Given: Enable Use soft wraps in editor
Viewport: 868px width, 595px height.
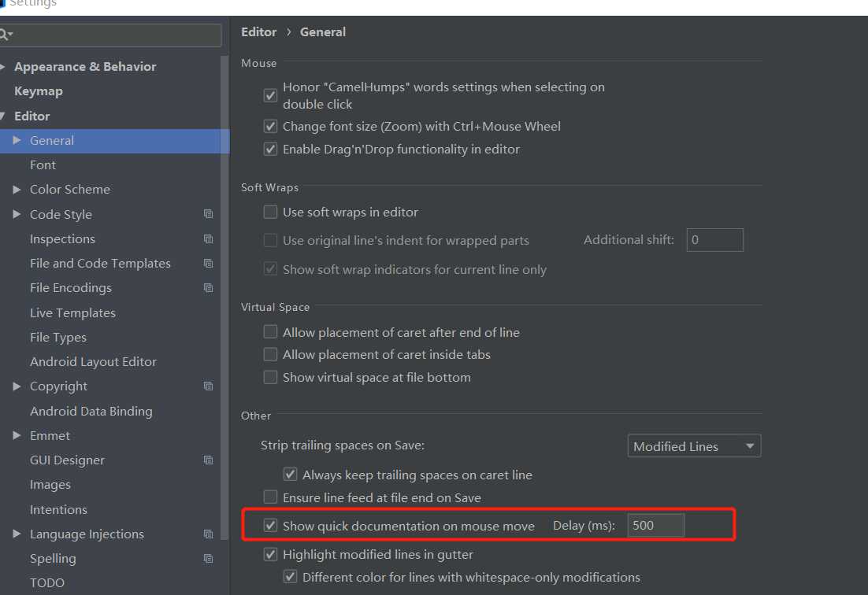Looking at the screenshot, I should [271, 212].
